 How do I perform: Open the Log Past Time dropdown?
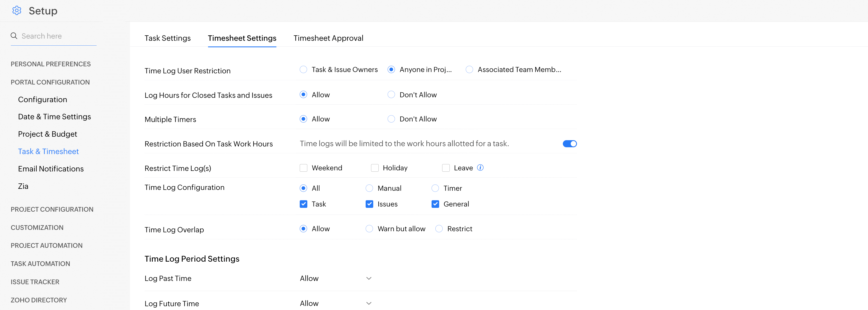point(336,278)
